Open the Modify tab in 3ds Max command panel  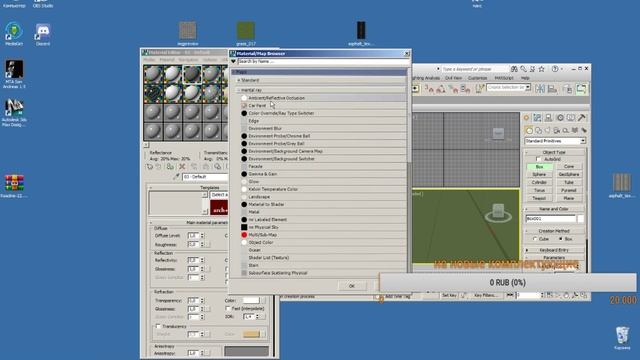click(537, 118)
